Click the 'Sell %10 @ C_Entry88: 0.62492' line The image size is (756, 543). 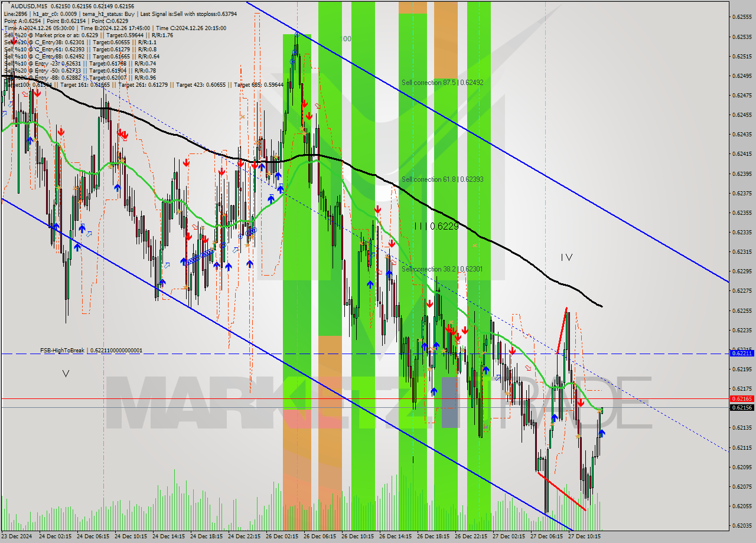[x=82, y=56]
